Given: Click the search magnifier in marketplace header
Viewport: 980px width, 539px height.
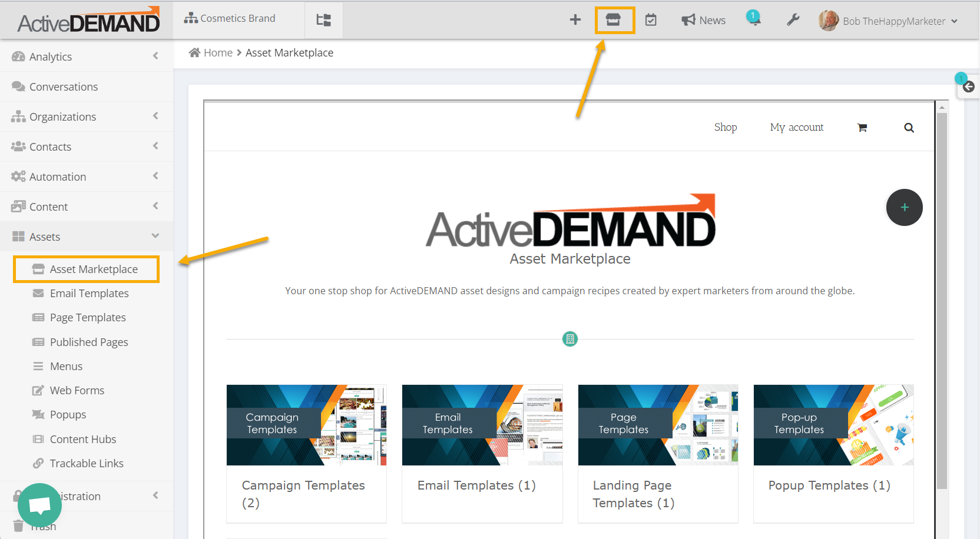Looking at the screenshot, I should (x=909, y=128).
